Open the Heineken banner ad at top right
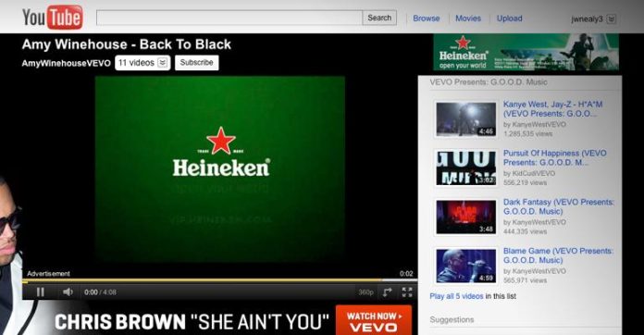The image size is (644, 335). 526,53
